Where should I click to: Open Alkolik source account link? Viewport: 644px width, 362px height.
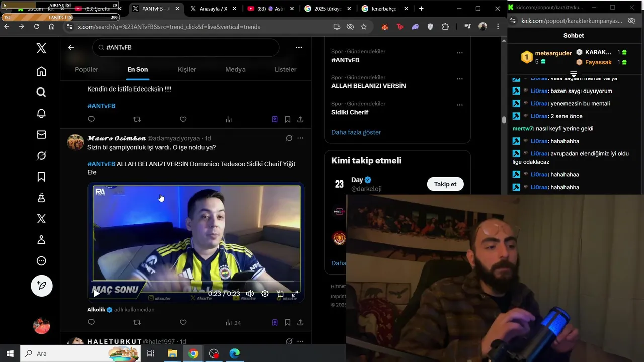(x=99, y=310)
